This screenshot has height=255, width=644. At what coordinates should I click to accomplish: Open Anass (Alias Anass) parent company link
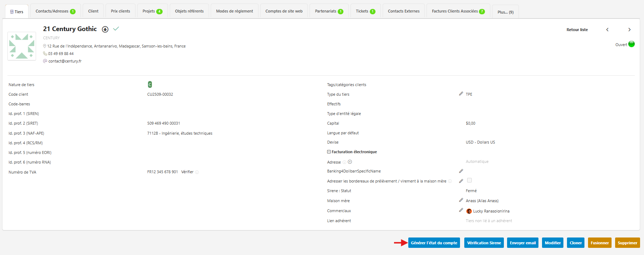pos(482,201)
